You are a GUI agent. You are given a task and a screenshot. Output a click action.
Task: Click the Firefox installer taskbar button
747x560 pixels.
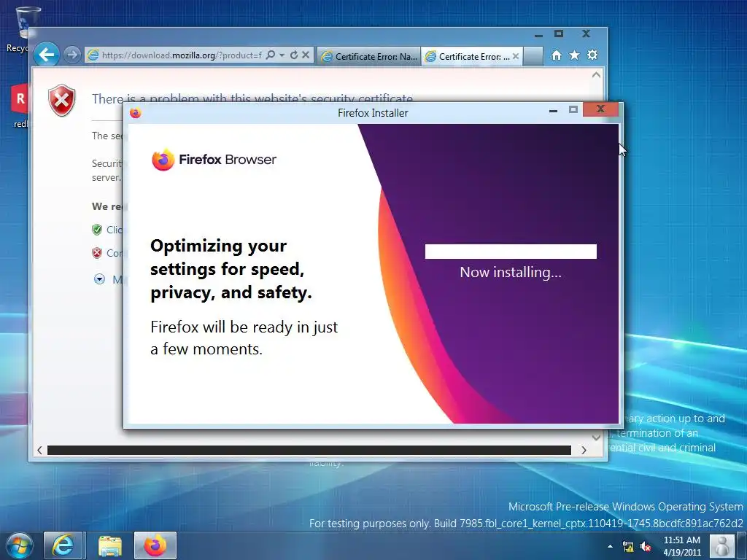(x=155, y=545)
